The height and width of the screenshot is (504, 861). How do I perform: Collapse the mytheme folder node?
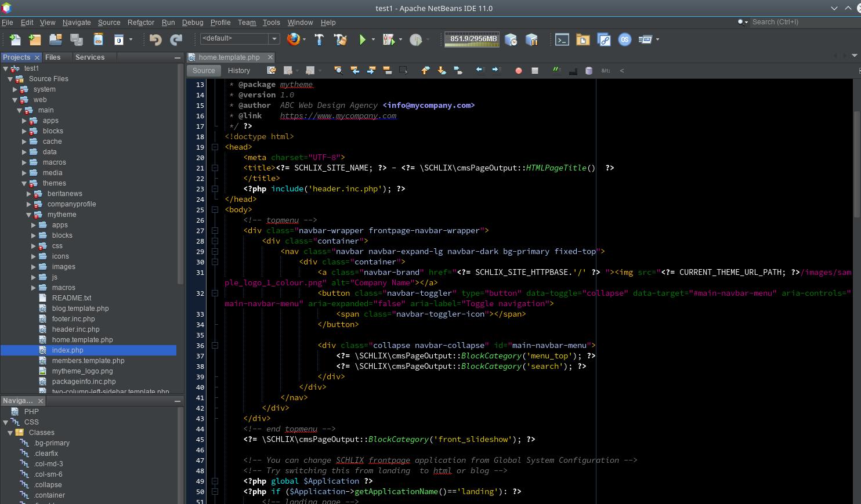29,215
